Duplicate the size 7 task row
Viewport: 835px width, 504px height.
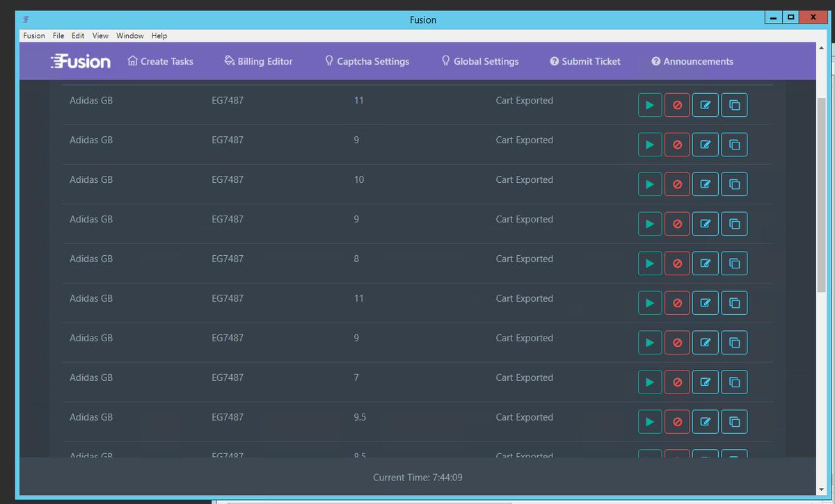[734, 382]
